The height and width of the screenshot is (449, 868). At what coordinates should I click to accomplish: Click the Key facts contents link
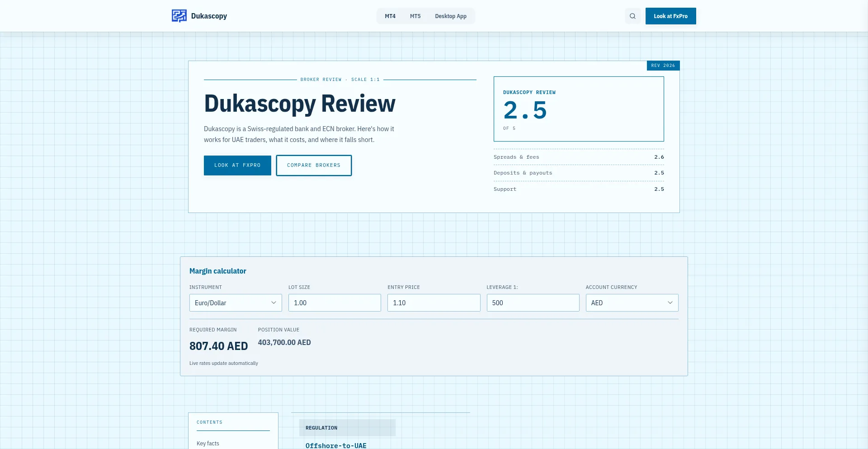click(x=208, y=444)
